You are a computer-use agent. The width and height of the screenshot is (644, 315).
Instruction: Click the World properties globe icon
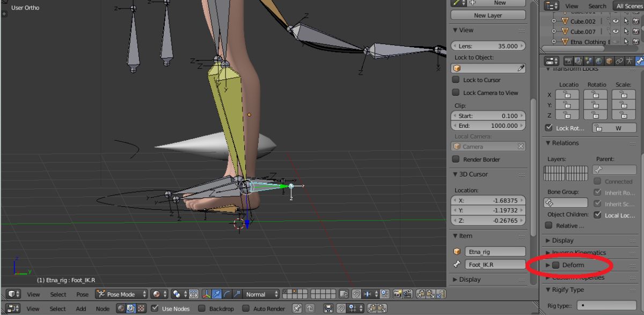click(x=598, y=61)
